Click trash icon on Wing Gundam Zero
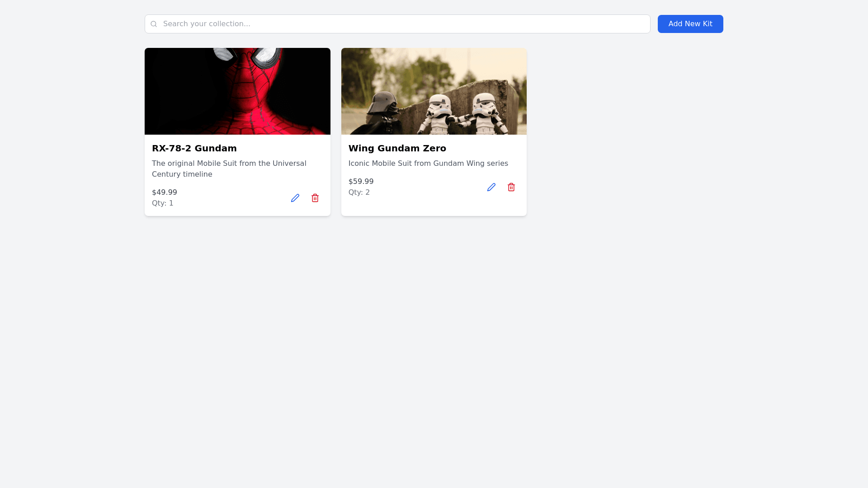Image resolution: width=868 pixels, height=488 pixels. tap(511, 187)
